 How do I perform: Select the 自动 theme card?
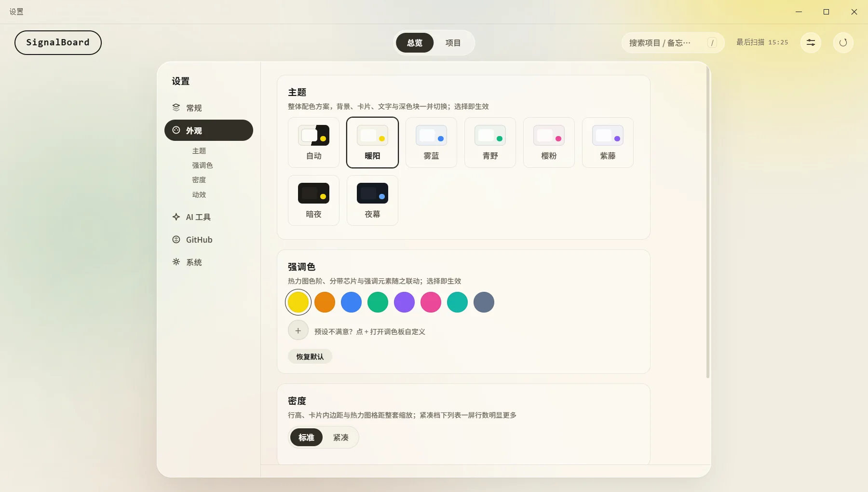[x=314, y=142]
